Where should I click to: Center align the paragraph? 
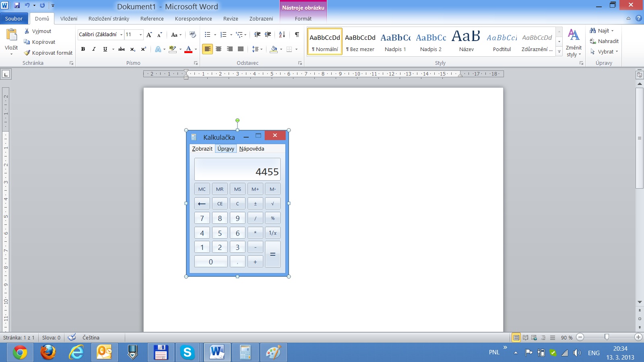[219, 49]
